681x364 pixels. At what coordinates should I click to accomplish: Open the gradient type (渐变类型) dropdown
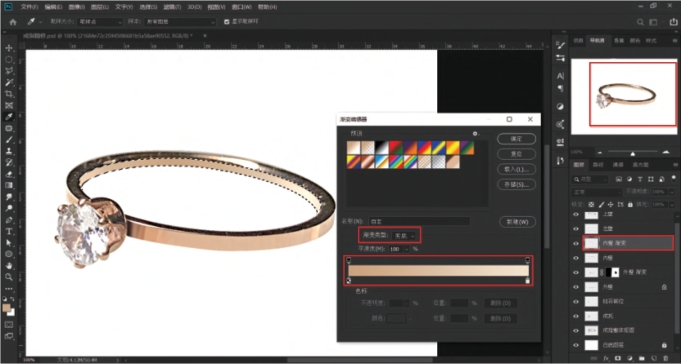[x=404, y=235]
